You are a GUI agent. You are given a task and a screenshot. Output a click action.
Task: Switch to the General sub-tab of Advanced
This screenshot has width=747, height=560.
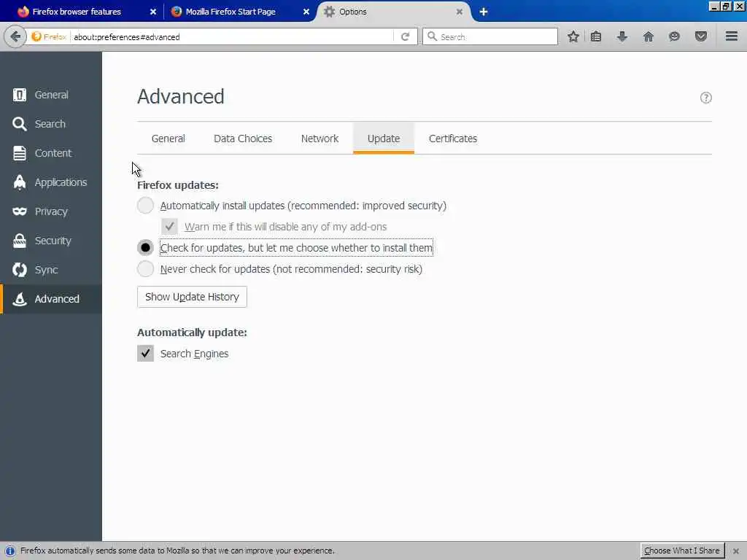[169, 139]
